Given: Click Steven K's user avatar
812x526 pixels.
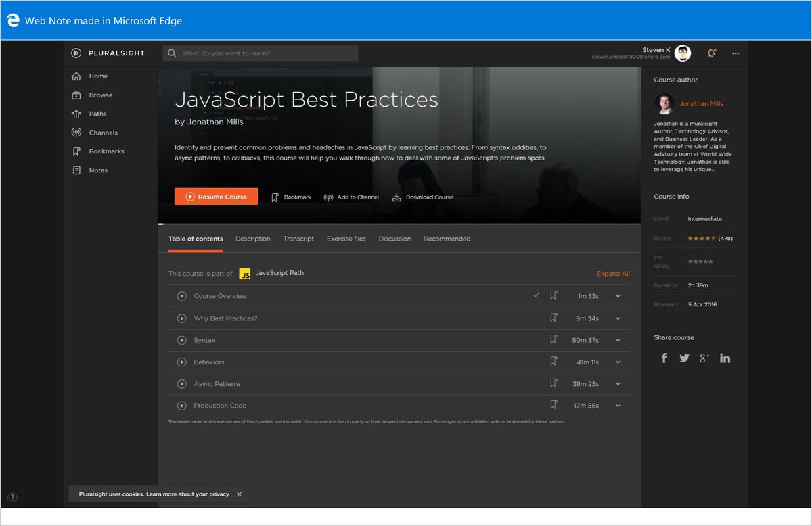Looking at the screenshot, I should [683, 53].
